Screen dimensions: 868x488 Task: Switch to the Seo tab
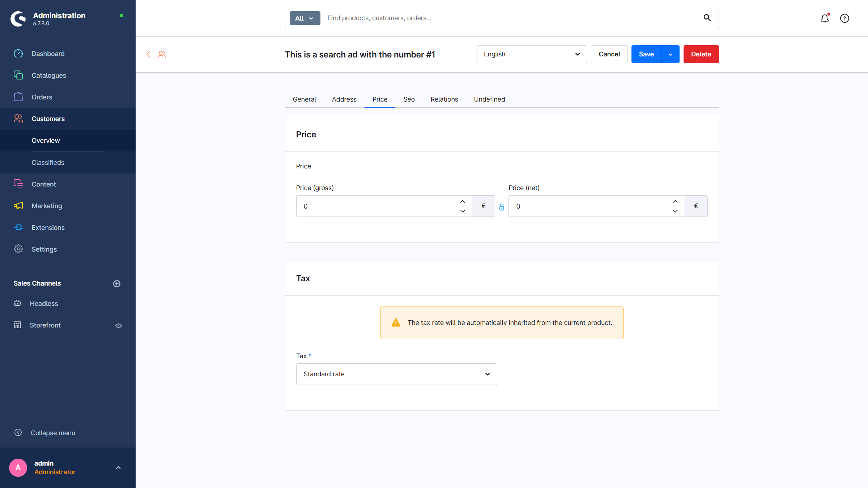[409, 99]
